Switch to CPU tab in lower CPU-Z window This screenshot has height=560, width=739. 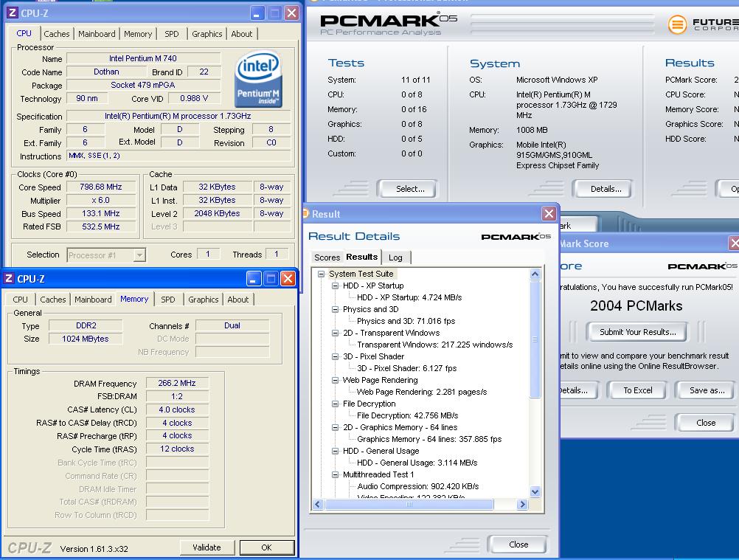click(20, 300)
